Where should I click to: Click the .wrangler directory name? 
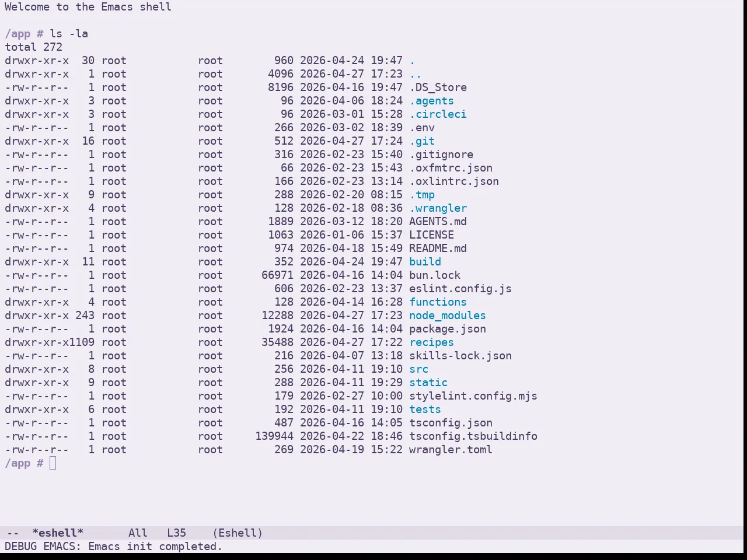point(438,208)
